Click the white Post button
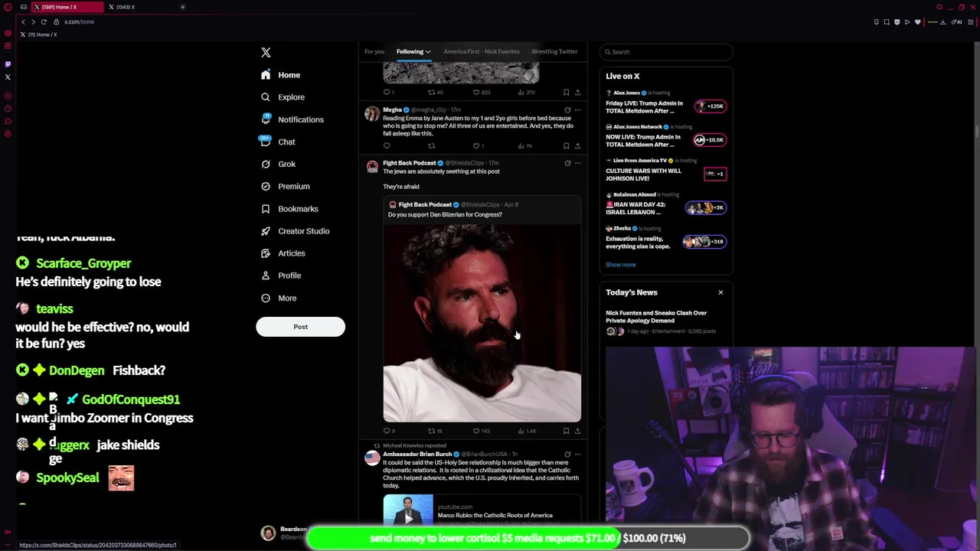This screenshot has height=551, width=980. point(300,327)
